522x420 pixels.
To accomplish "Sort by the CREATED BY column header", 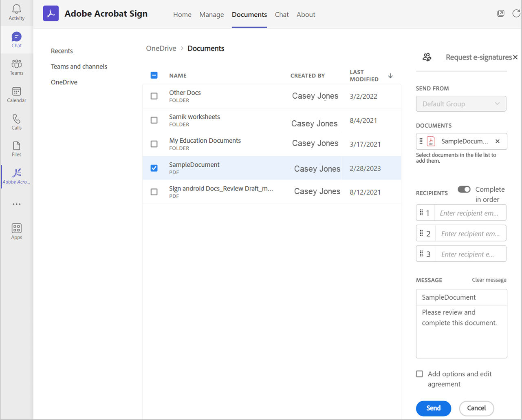I will coord(308,75).
